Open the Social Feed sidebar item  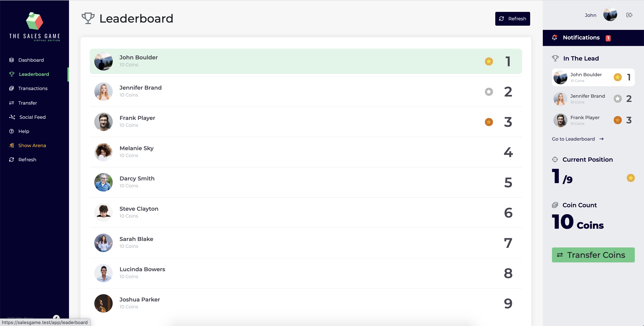(x=32, y=117)
